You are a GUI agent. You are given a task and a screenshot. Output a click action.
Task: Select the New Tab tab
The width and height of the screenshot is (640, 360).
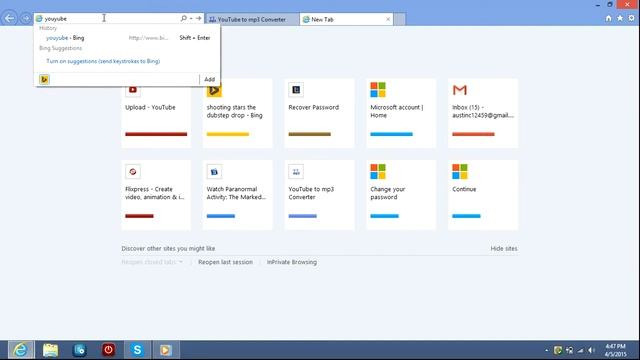346,19
